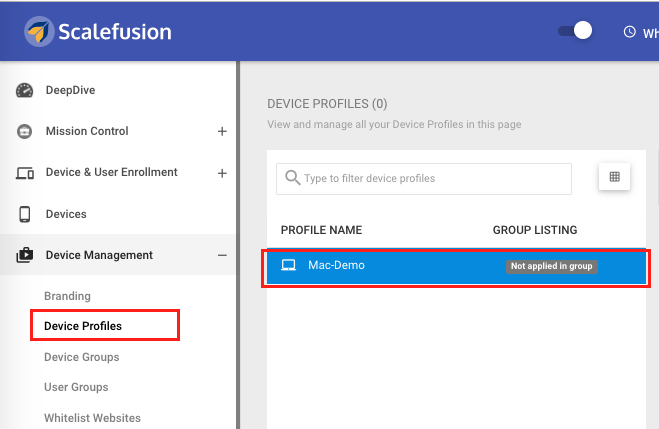
Task: Click the filter device profiles search field
Action: click(x=424, y=179)
